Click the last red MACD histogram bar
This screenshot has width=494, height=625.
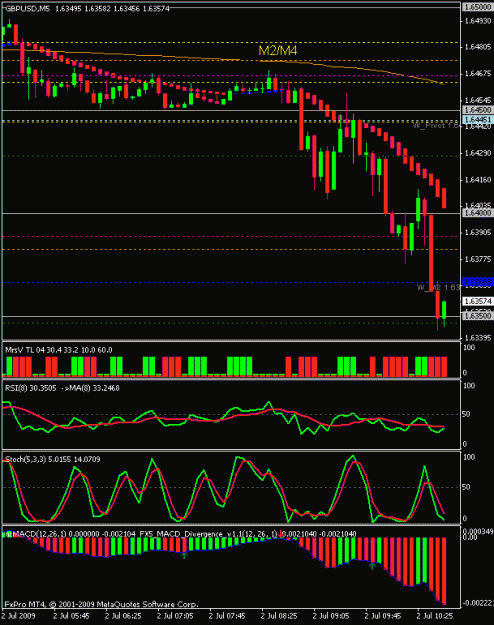pyautogui.click(x=444, y=570)
